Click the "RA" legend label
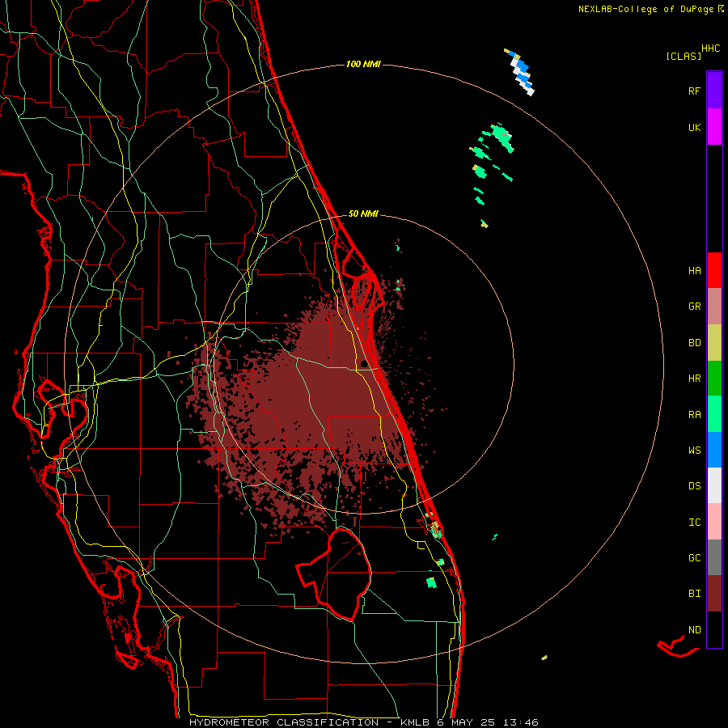728x728 pixels. pyautogui.click(x=694, y=415)
